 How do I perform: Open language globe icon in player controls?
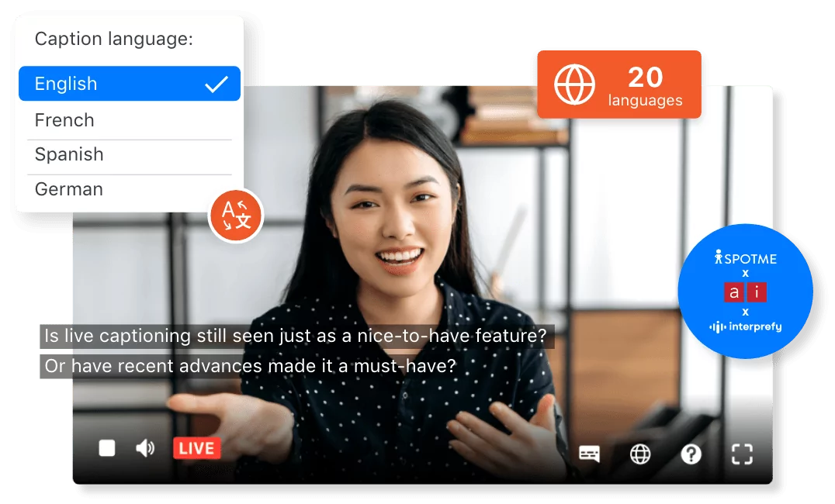tap(640, 454)
